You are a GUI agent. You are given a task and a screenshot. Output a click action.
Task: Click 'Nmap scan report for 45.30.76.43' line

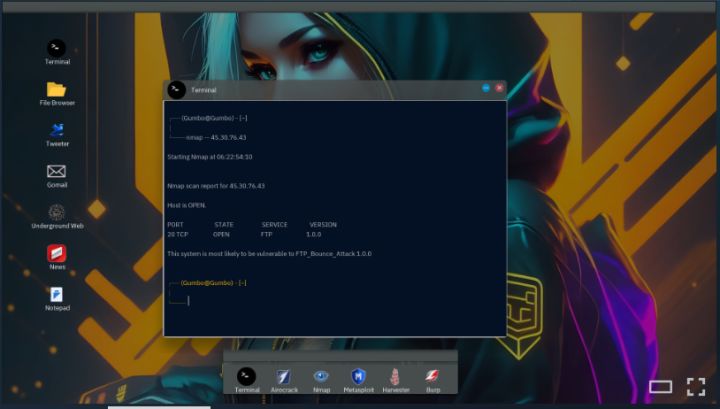216,186
